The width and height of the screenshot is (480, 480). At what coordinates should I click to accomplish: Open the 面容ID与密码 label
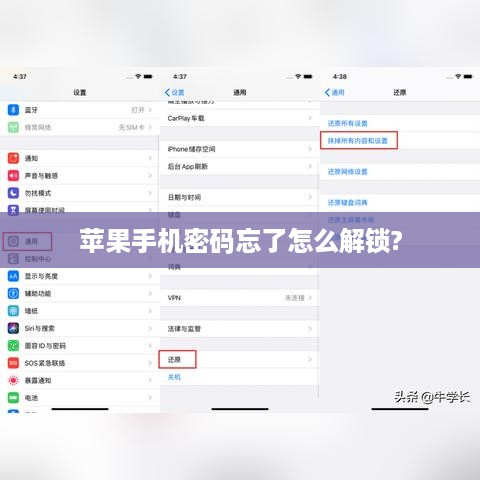pos(45,346)
